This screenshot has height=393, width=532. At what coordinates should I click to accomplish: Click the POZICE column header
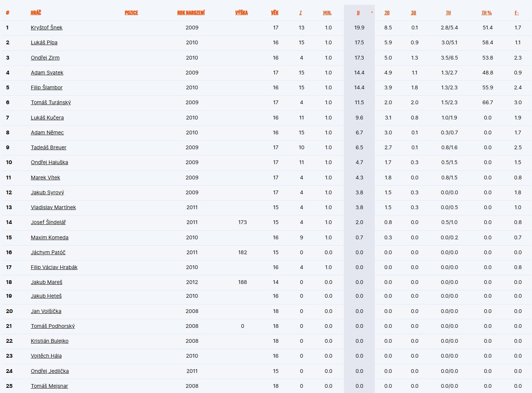click(x=131, y=13)
